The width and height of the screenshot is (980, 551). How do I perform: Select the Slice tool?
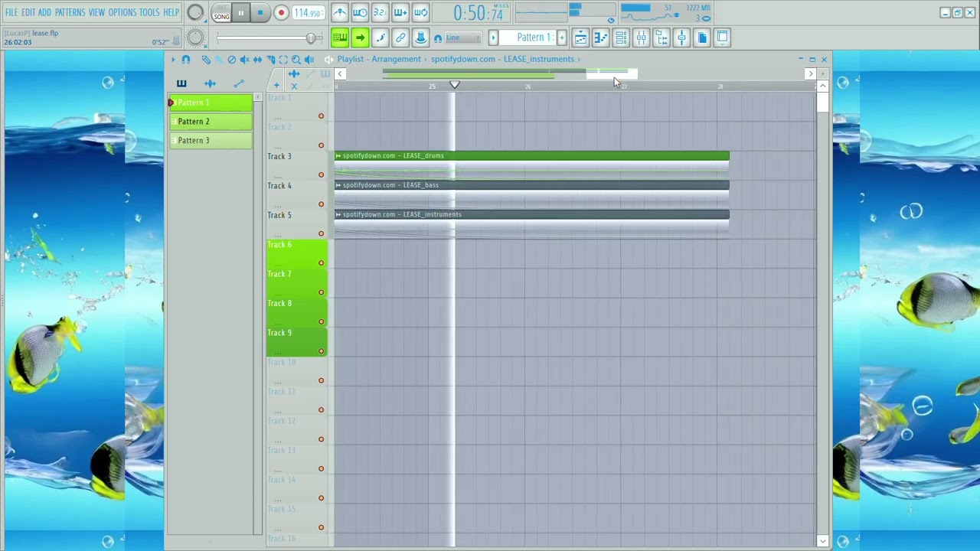click(x=271, y=59)
